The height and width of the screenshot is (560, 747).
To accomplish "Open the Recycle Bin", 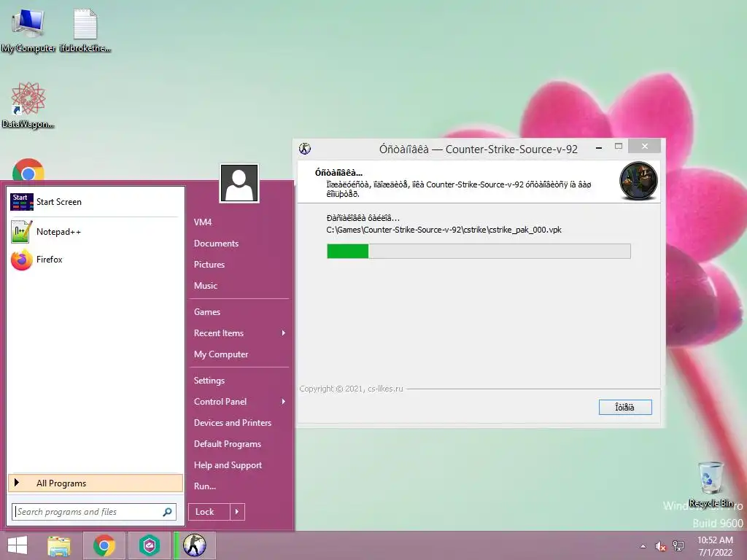I will [711, 484].
